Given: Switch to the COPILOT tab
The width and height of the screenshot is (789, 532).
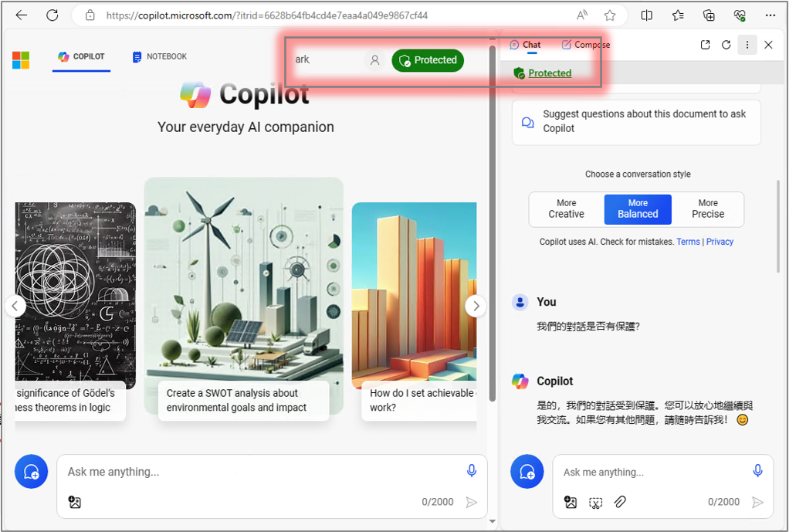Looking at the screenshot, I should click(81, 57).
